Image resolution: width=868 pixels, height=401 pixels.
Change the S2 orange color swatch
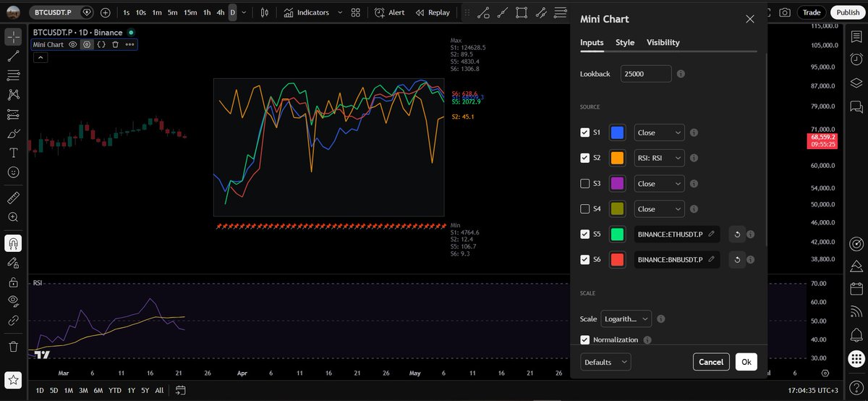(618, 158)
